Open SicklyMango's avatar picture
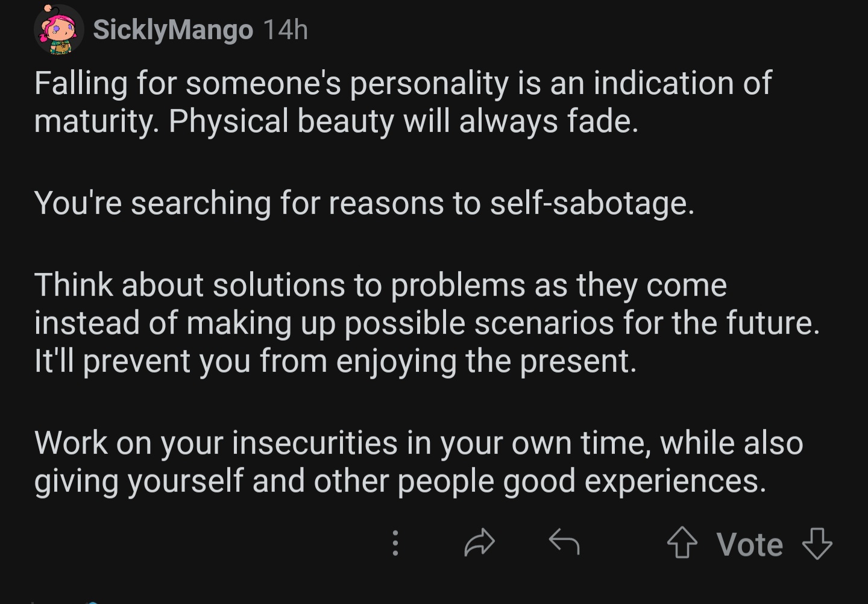The image size is (868, 604). pyautogui.click(x=58, y=30)
